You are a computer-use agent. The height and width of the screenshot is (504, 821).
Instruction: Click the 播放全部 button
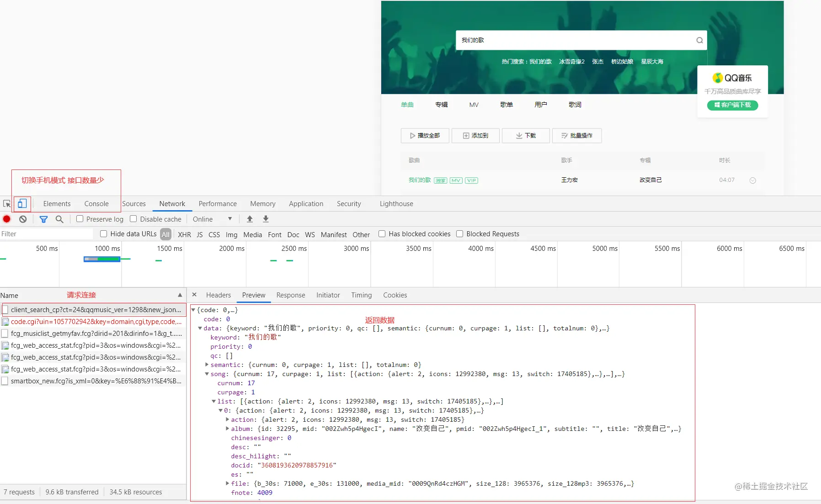[425, 136]
